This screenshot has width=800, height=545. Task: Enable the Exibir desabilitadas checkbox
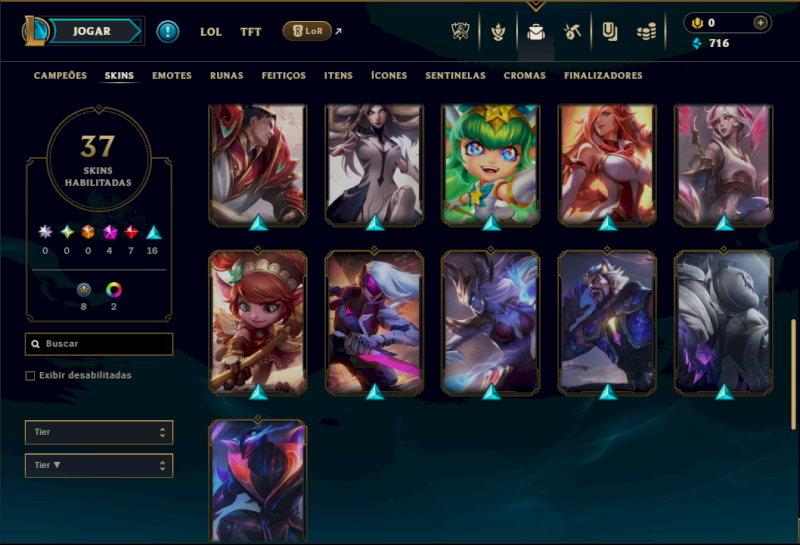coord(30,376)
